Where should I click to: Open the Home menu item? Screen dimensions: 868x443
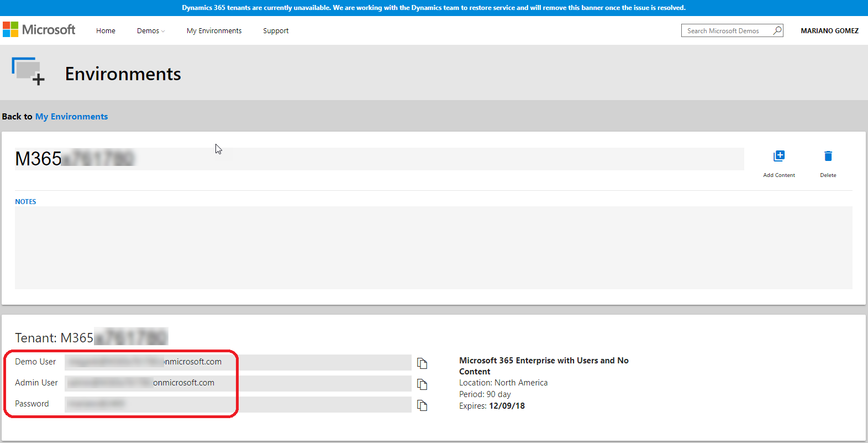pos(106,31)
